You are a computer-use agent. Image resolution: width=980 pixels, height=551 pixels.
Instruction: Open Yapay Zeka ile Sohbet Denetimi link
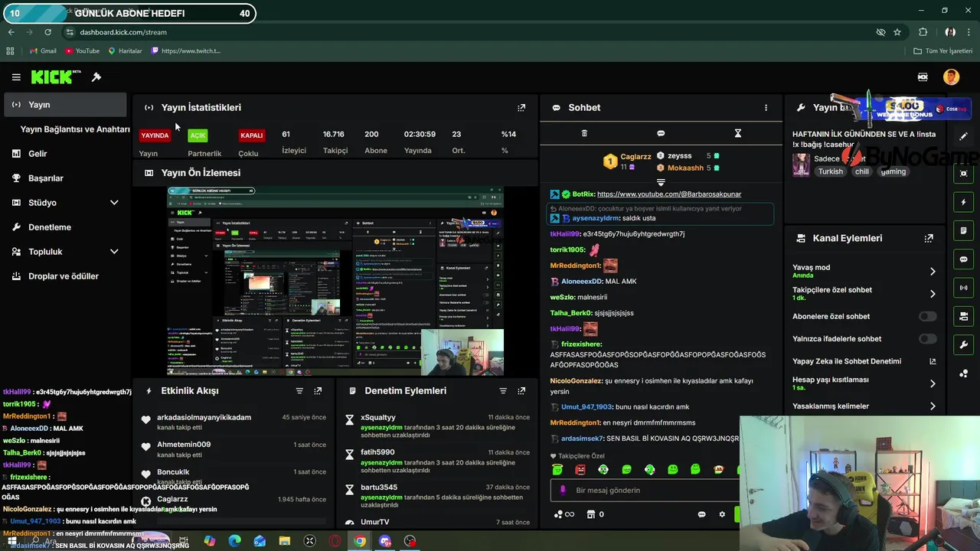(x=864, y=361)
